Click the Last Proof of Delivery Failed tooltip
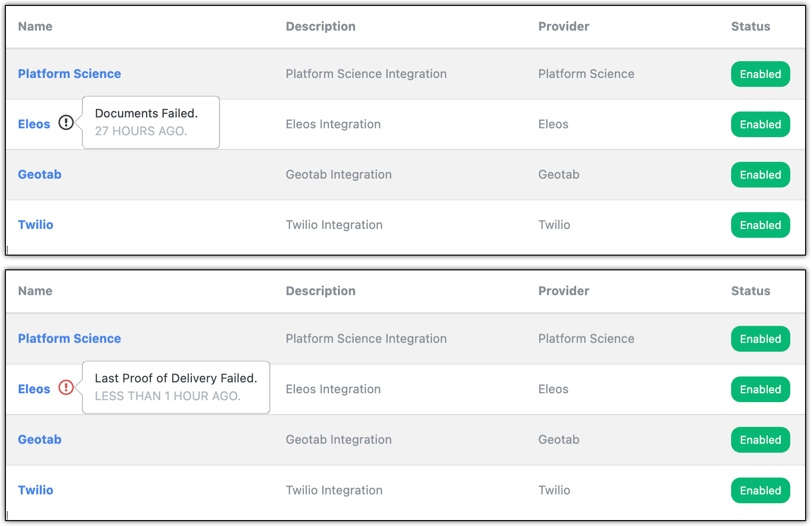This screenshot has width=812, height=526. pyautogui.click(x=176, y=387)
